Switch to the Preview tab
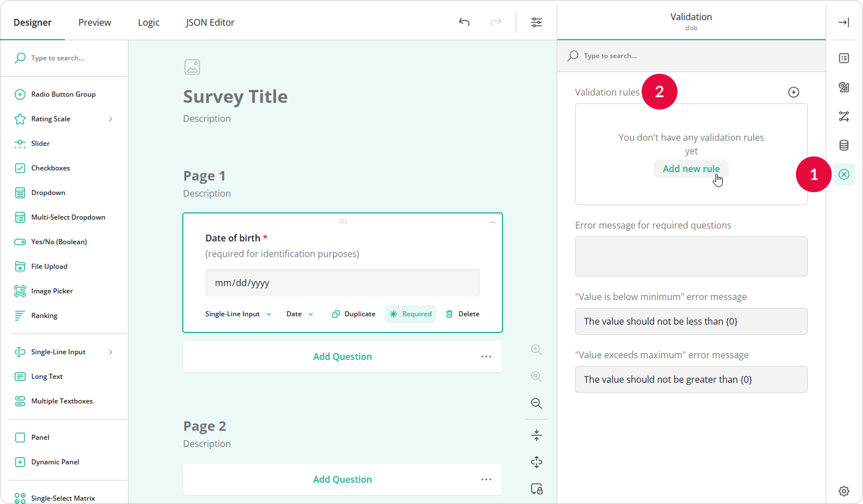This screenshot has width=863, height=504. [x=94, y=22]
